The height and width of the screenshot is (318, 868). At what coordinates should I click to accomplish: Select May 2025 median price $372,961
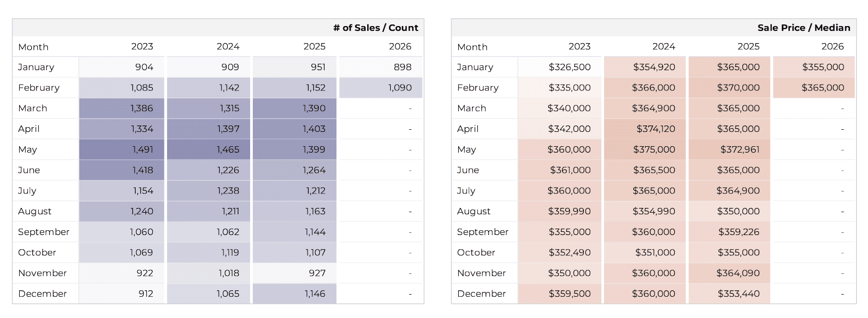tap(740, 149)
